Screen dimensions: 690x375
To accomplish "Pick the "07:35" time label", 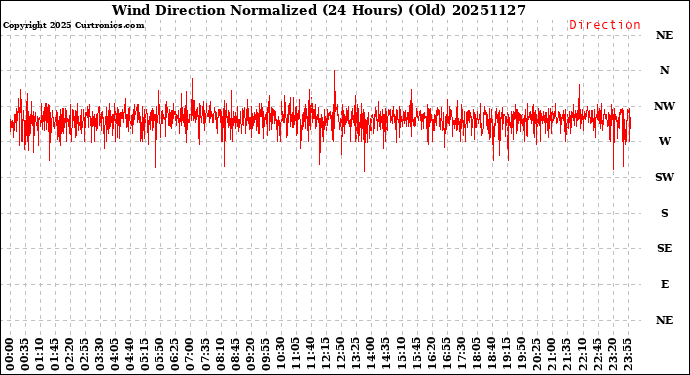I will tap(206, 355).
